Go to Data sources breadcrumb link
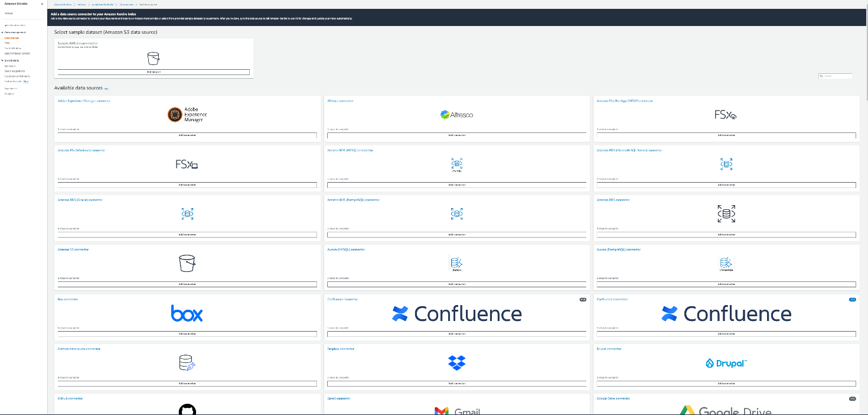Viewport: 868px width, 415px height. [127, 4]
